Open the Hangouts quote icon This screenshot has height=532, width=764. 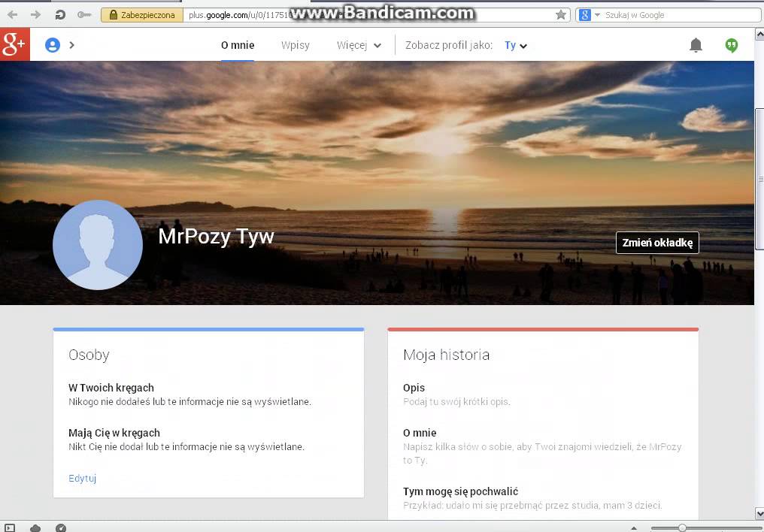click(x=732, y=45)
